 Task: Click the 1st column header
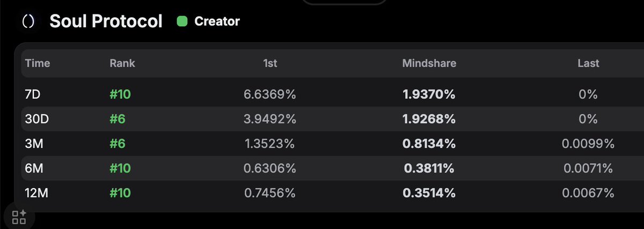pos(270,63)
